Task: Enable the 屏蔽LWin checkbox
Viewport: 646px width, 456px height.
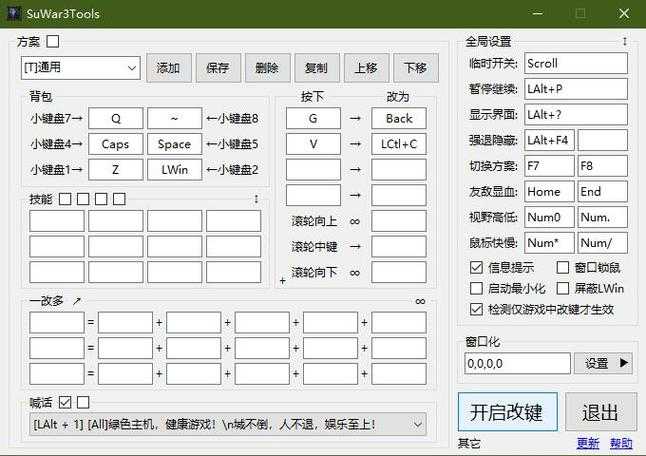Action: pyautogui.click(x=562, y=288)
